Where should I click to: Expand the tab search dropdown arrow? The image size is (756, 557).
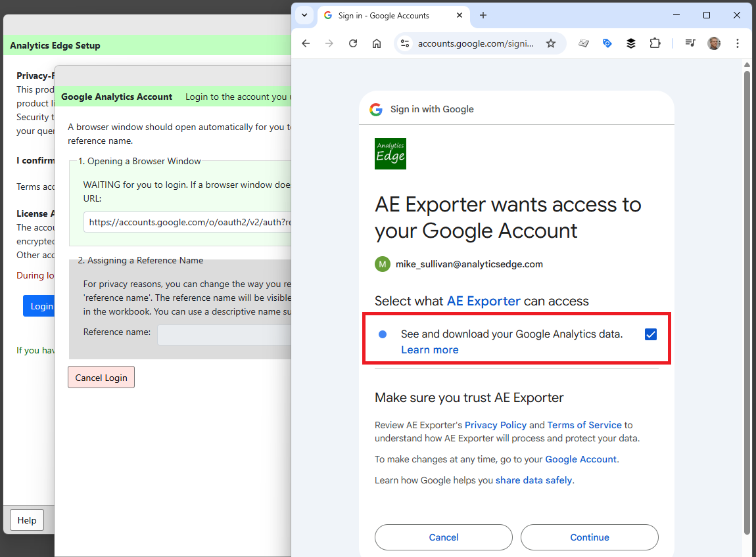(304, 15)
